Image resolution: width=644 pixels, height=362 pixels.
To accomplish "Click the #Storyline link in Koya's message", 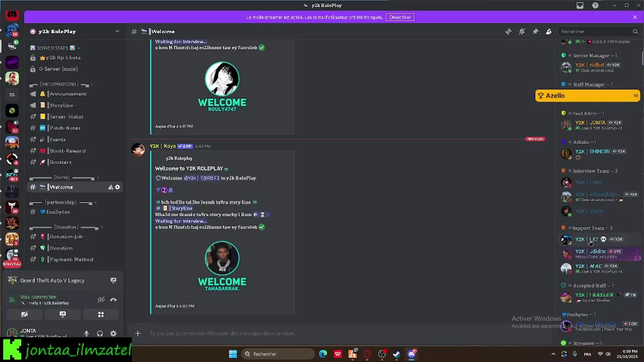I will point(174,208).
